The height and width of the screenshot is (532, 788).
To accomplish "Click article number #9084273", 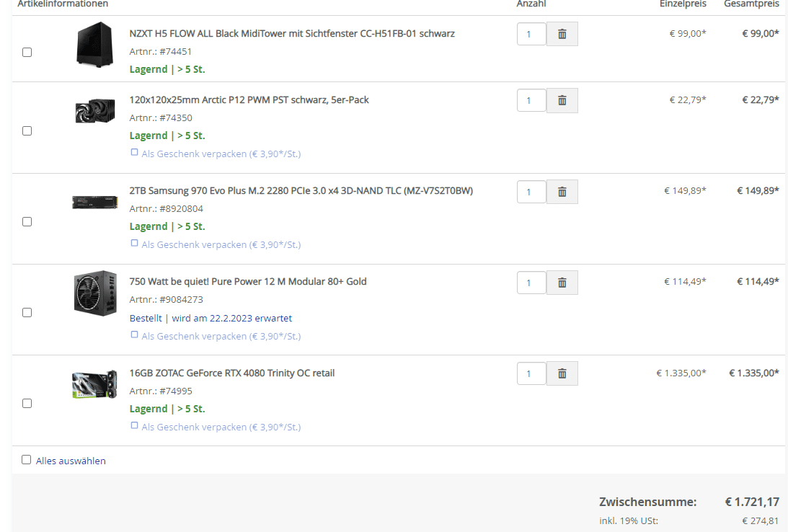I will (182, 300).
